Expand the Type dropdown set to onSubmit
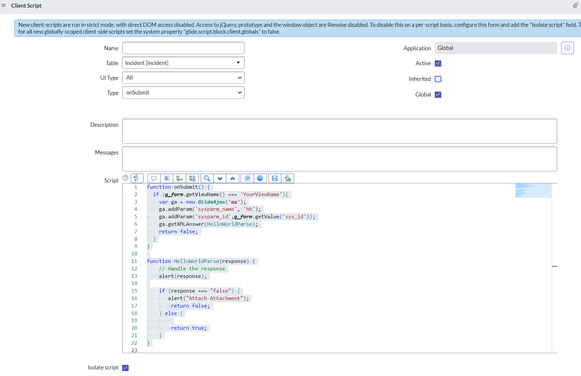The height and width of the screenshot is (376, 581). coord(183,93)
